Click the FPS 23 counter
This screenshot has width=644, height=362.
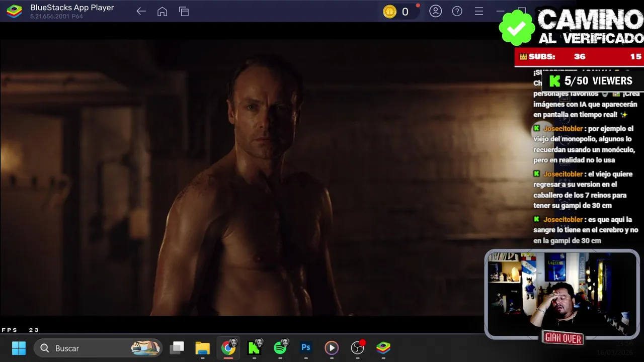tap(20, 330)
